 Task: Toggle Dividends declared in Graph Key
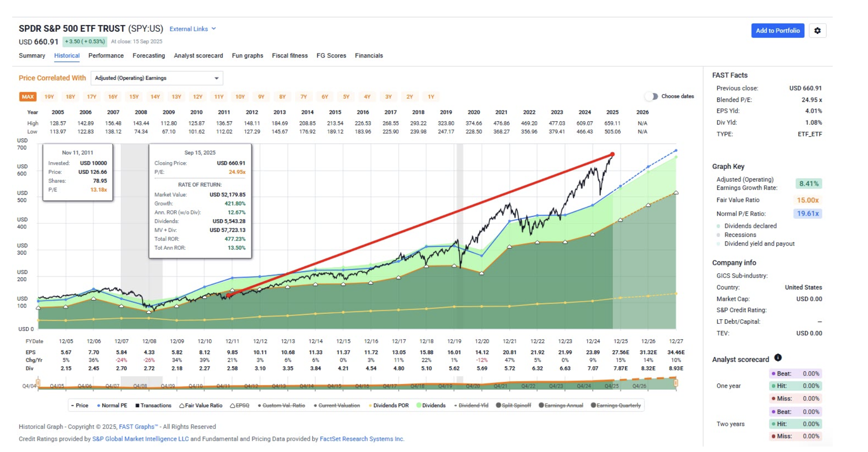click(x=747, y=226)
